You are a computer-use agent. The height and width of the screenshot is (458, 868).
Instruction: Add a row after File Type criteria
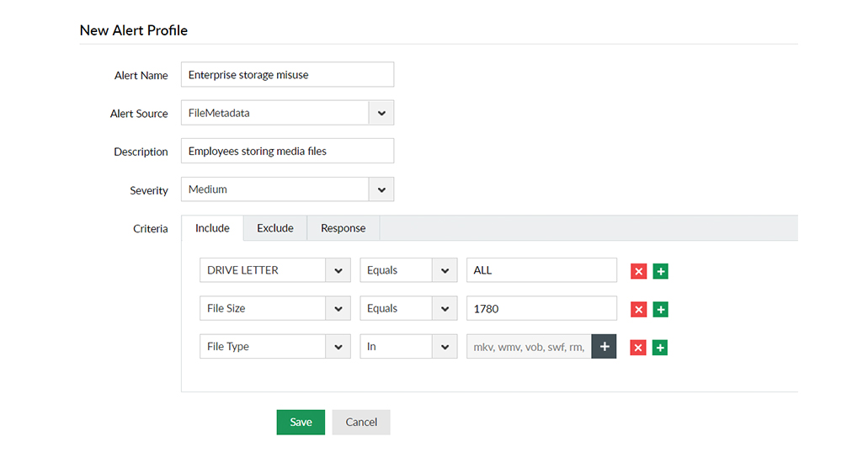tap(661, 347)
